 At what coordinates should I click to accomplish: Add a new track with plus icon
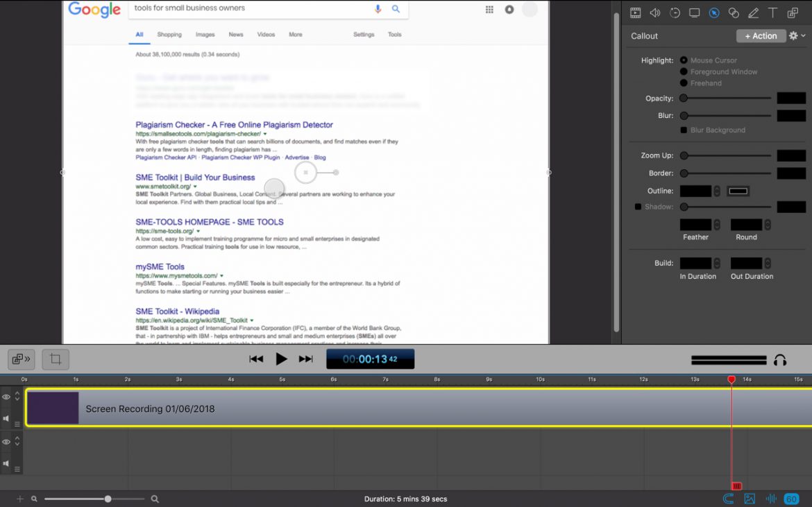(x=19, y=499)
